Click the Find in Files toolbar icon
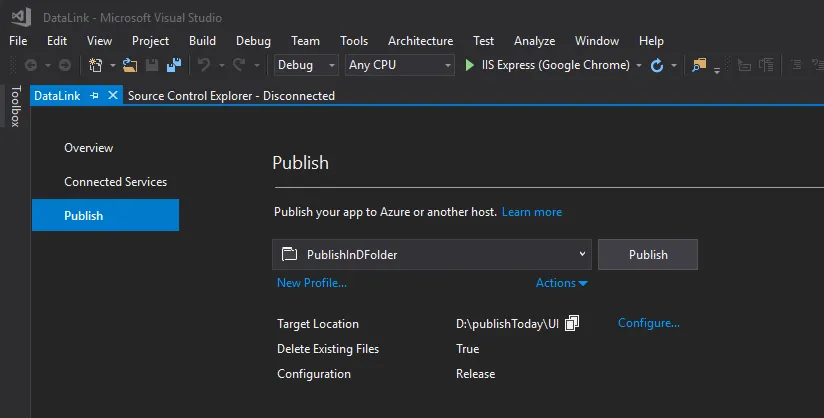The height and width of the screenshot is (418, 824). pos(697,65)
